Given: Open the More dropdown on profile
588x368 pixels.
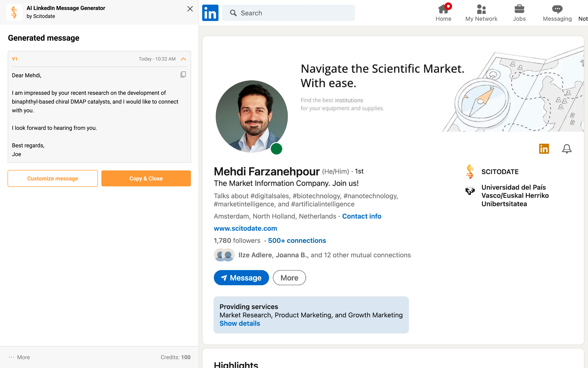Looking at the screenshot, I should (289, 278).
